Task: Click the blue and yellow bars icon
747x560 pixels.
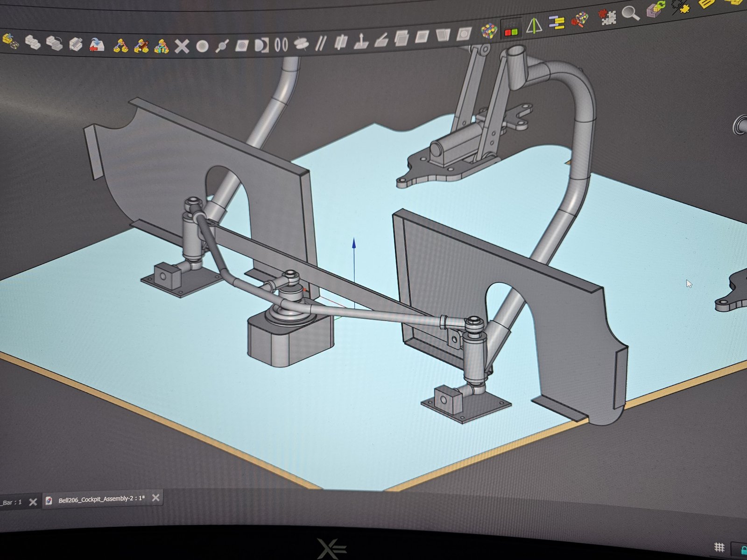Action: click(557, 23)
